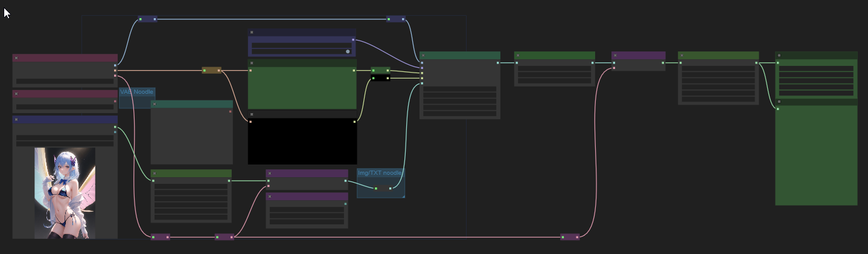Select the VAE Noodle group title

coord(137,91)
